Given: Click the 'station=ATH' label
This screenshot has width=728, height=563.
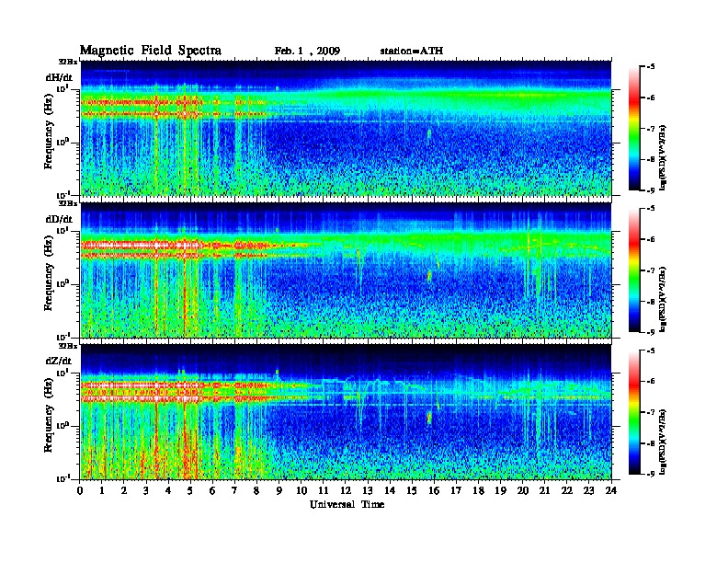Looking at the screenshot, I should [x=412, y=52].
